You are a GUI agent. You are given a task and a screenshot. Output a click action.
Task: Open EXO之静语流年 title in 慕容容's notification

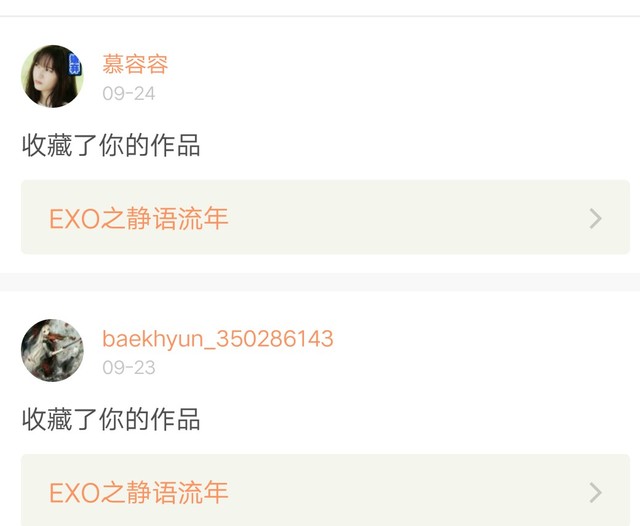point(138,218)
